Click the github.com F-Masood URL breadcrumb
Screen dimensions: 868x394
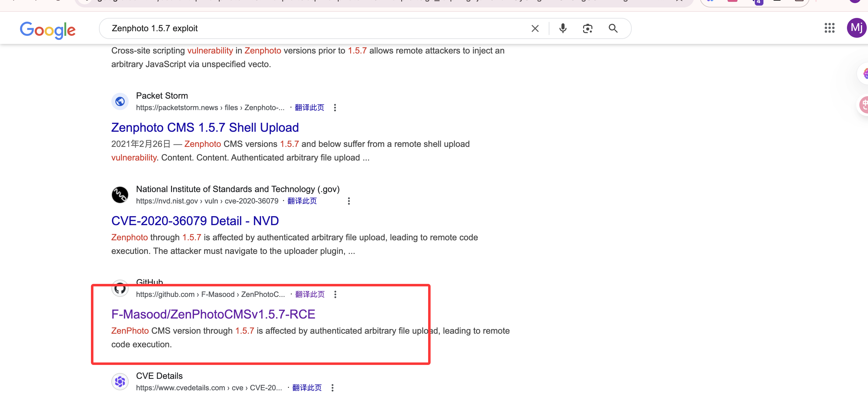point(211,295)
